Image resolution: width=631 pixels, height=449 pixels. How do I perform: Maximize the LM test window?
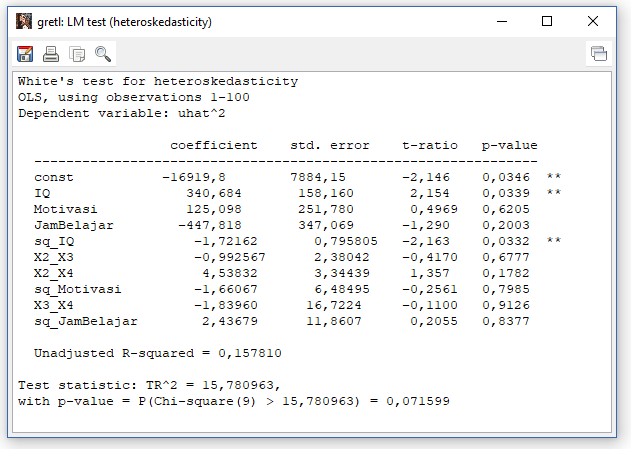[x=547, y=21]
